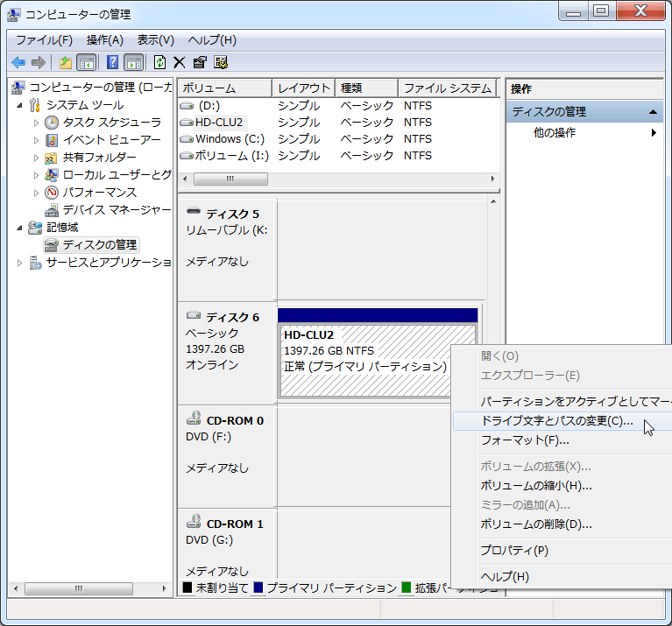Click the Windows (C:) volume drive icon
Image resolution: width=672 pixels, height=626 pixels.
point(187,139)
